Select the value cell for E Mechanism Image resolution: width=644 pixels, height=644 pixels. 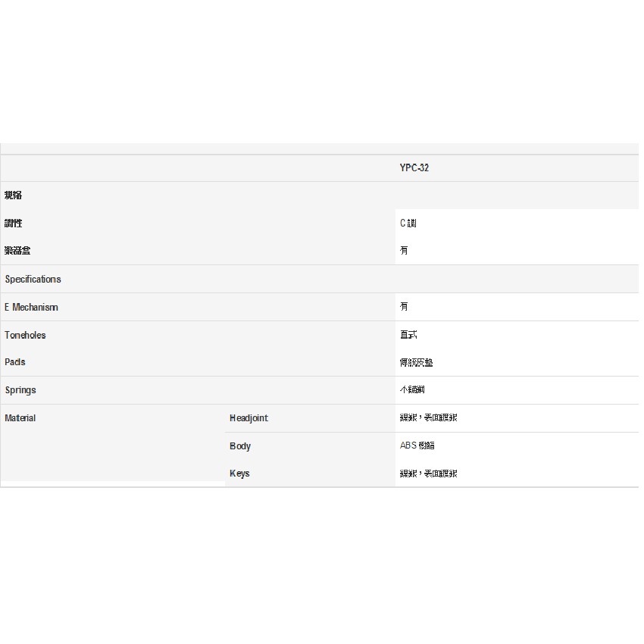click(x=405, y=307)
